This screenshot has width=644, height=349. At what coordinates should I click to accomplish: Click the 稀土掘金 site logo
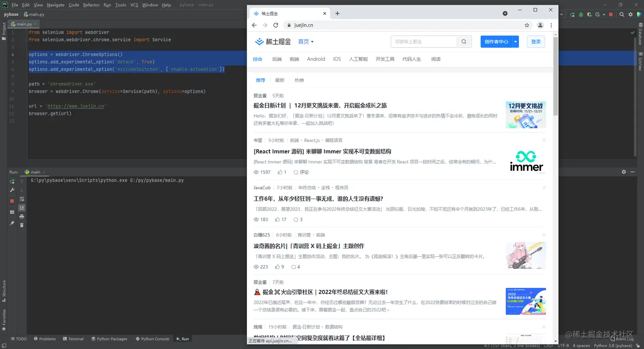(273, 42)
